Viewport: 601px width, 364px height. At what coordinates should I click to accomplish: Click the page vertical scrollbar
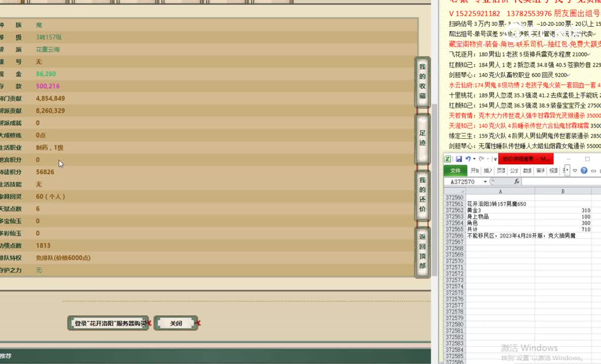click(434, 190)
